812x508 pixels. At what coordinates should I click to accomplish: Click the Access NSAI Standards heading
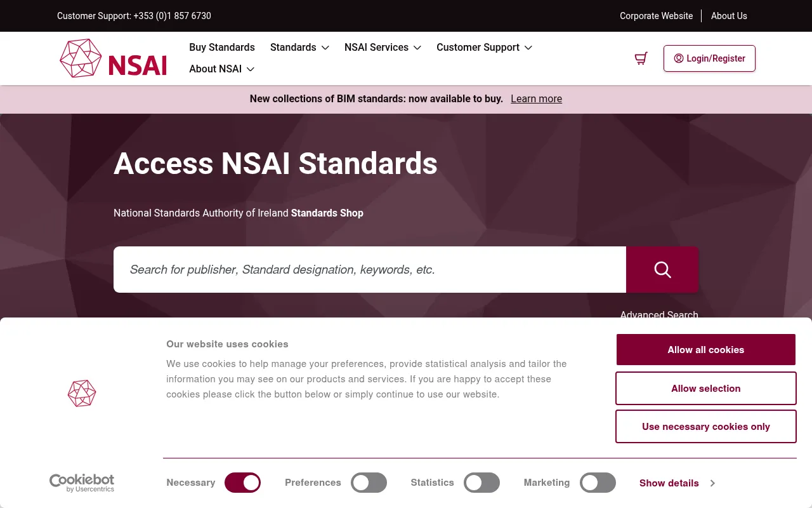point(275,163)
